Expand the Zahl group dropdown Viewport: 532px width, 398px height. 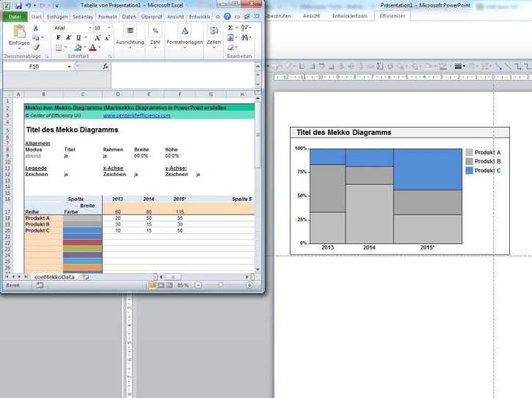pyautogui.click(x=155, y=48)
